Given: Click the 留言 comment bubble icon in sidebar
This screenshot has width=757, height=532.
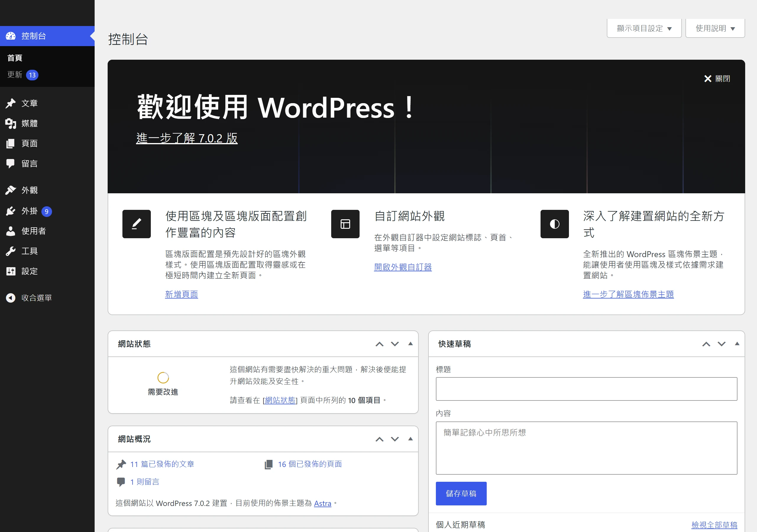Looking at the screenshot, I should pos(11,163).
